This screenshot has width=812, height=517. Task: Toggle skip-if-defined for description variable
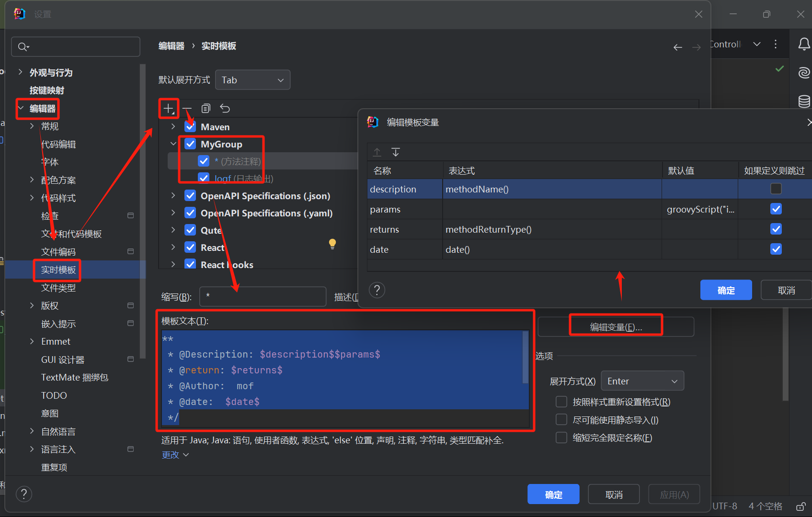(776, 189)
